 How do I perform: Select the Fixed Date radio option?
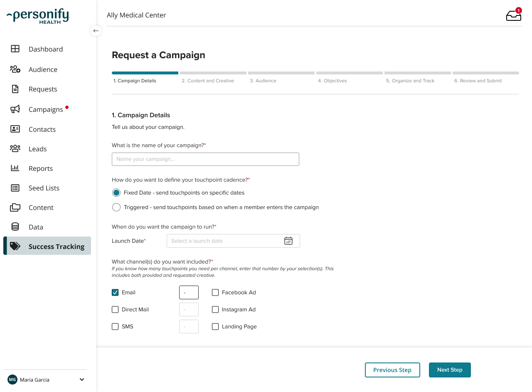tap(116, 193)
